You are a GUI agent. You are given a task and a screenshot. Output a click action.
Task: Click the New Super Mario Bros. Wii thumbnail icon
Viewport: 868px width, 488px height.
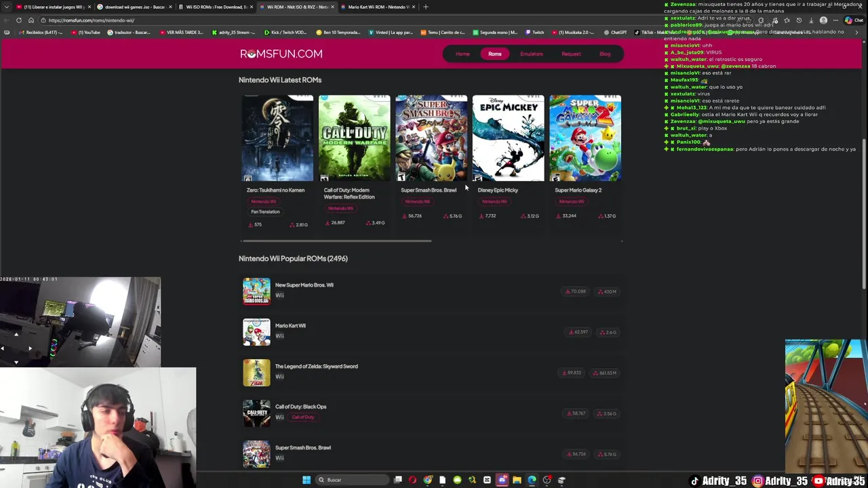[256, 291]
